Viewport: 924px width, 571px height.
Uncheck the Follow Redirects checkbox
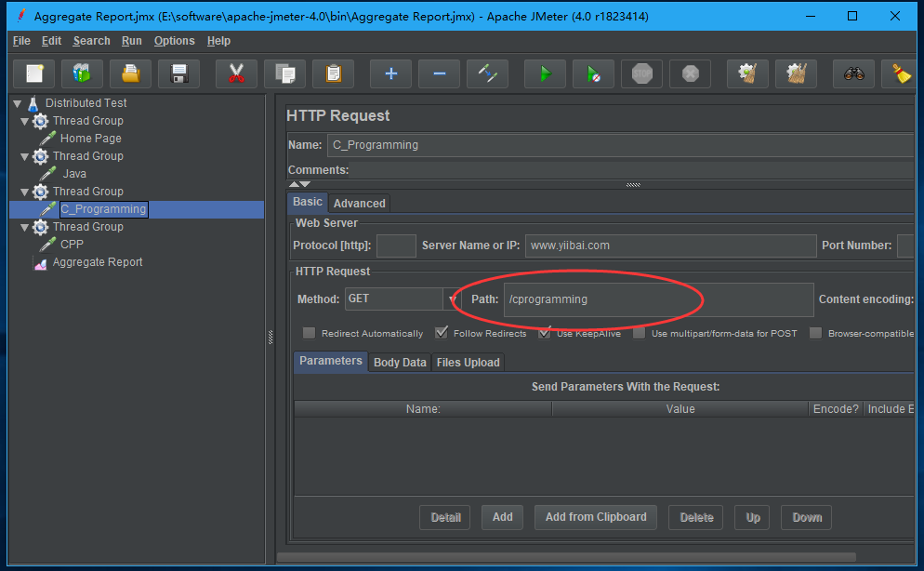click(x=442, y=333)
